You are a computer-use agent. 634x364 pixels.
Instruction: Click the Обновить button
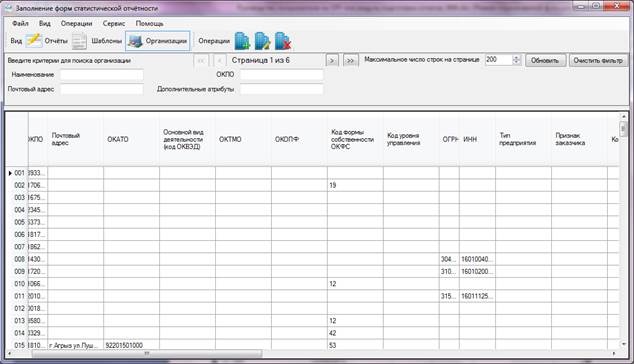pyautogui.click(x=545, y=60)
